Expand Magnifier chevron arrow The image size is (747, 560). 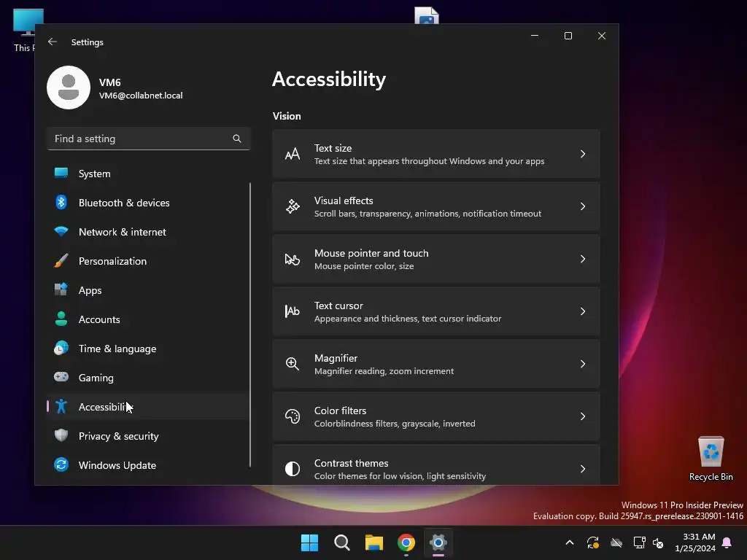pos(583,364)
